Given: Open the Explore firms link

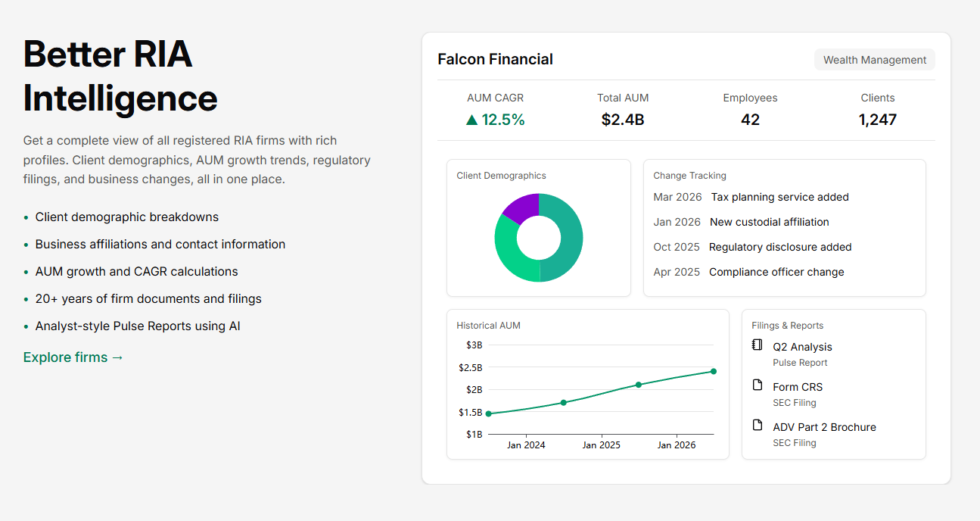Looking at the screenshot, I should (73, 357).
